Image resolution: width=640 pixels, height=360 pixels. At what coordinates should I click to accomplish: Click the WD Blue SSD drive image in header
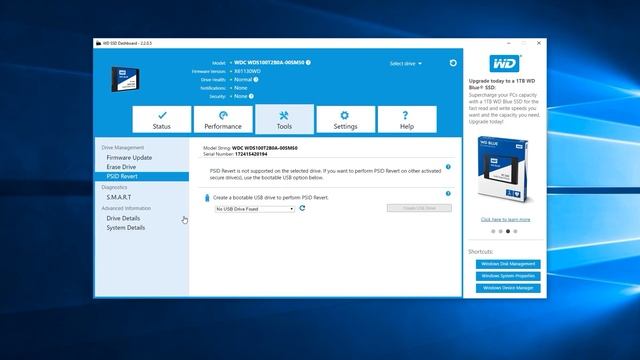[125, 79]
